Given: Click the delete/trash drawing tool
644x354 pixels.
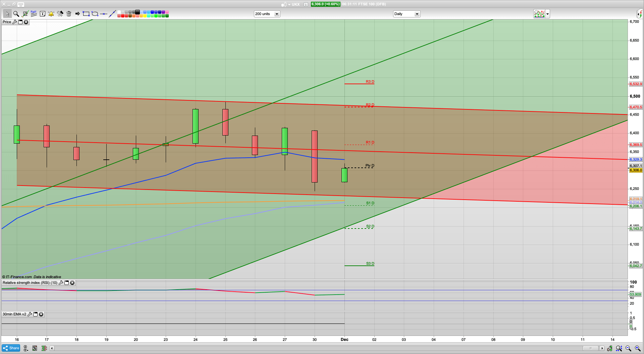Looking at the screenshot, I should pos(69,14).
